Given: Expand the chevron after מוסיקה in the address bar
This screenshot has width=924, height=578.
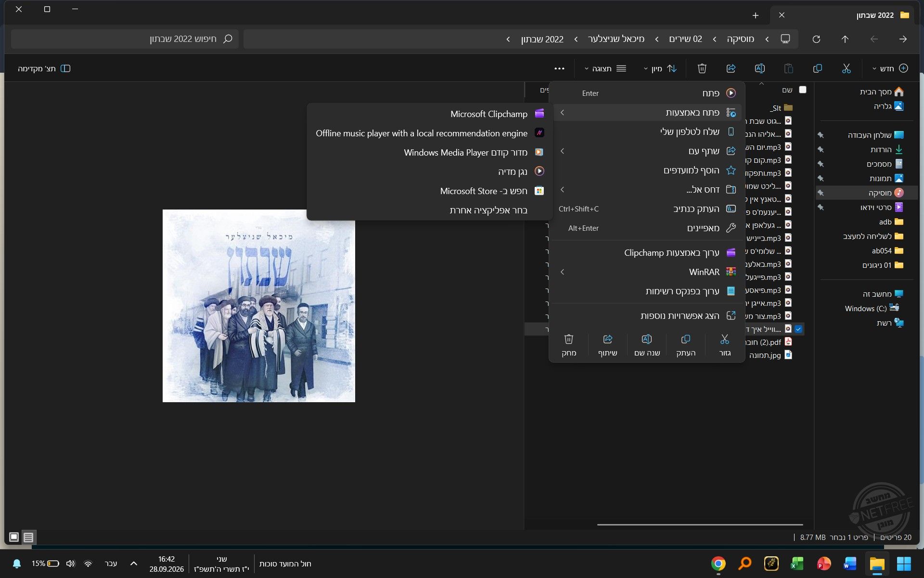Looking at the screenshot, I should coord(715,39).
